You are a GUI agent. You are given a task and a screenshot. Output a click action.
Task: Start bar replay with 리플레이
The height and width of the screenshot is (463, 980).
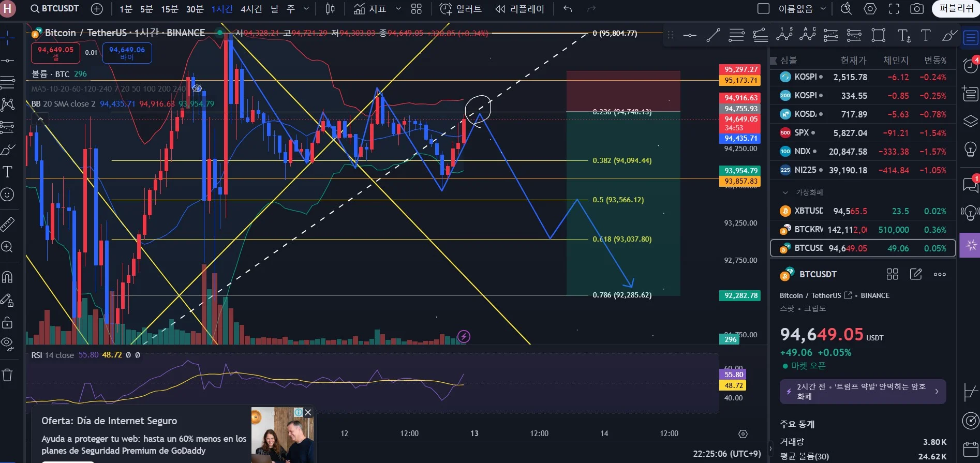tap(519, 9)
